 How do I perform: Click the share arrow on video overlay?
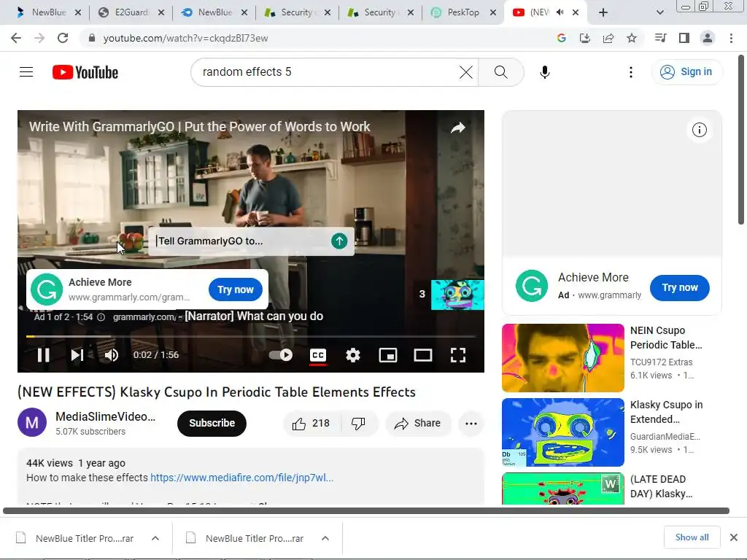pos(458,128)
